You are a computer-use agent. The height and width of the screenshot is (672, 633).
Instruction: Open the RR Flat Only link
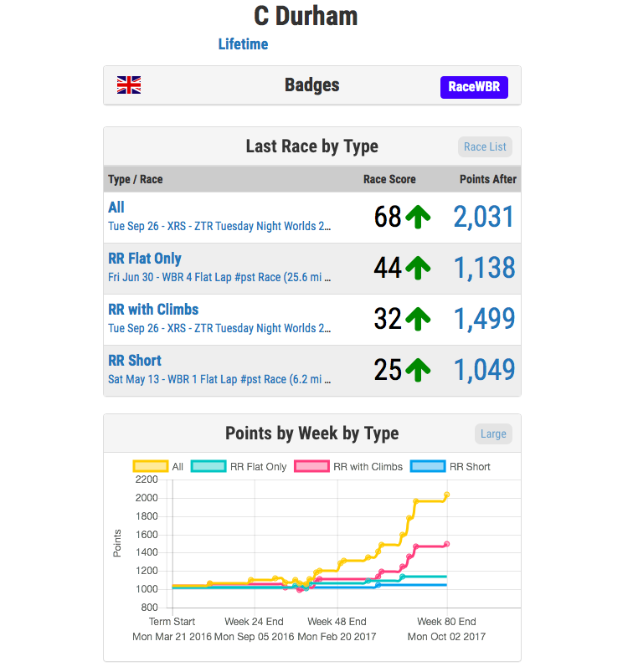[145, 259]
